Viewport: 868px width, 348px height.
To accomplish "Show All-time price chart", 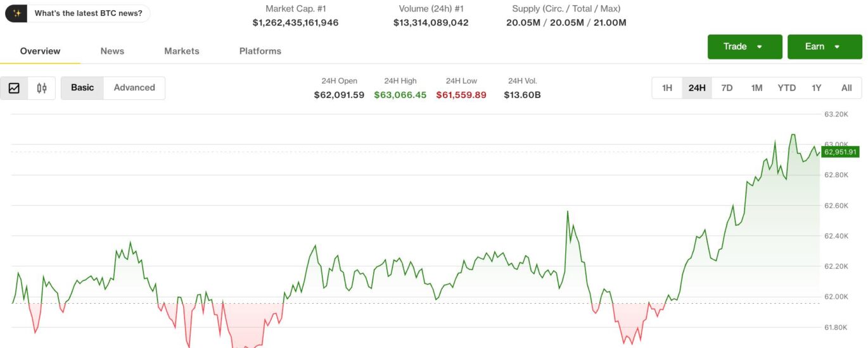I will coord(846,88).
